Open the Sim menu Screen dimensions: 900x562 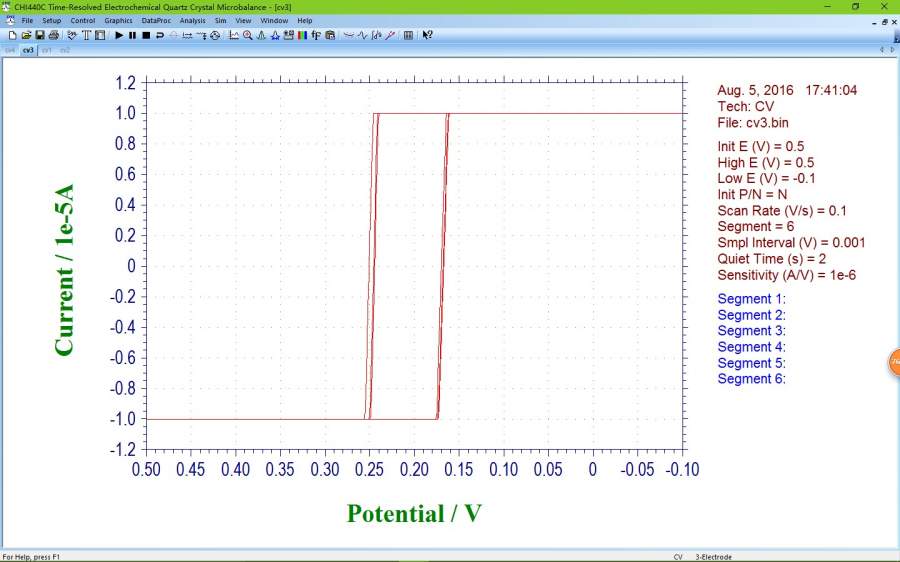[x=220, y=21]
